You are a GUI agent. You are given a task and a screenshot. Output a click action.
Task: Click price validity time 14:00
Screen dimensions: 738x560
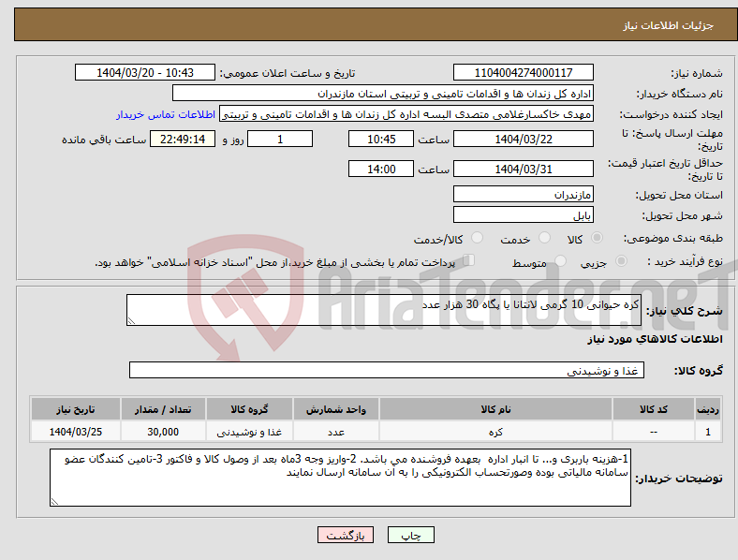tap(381, 169)
